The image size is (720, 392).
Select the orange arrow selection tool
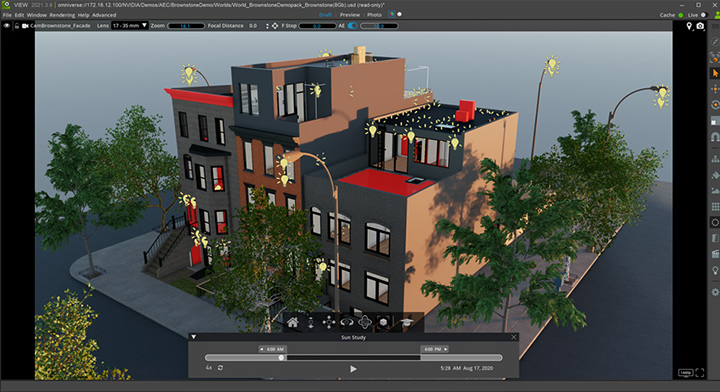(714, 73)
